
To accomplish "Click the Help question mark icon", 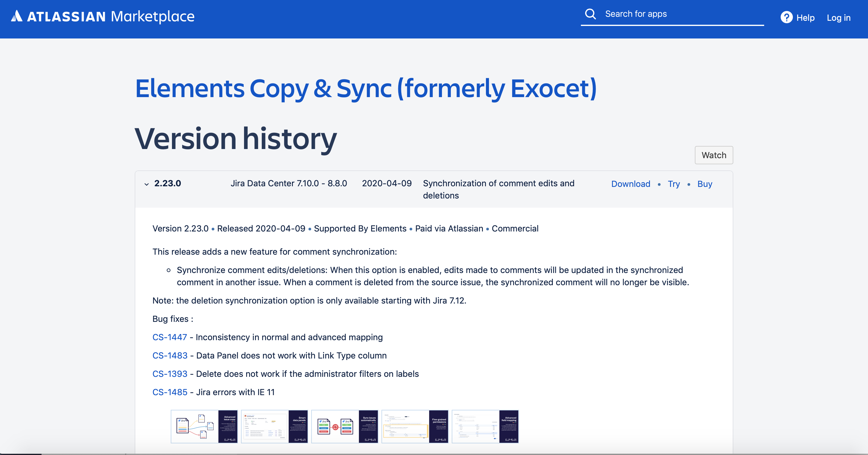I will [x=786, y=17].
